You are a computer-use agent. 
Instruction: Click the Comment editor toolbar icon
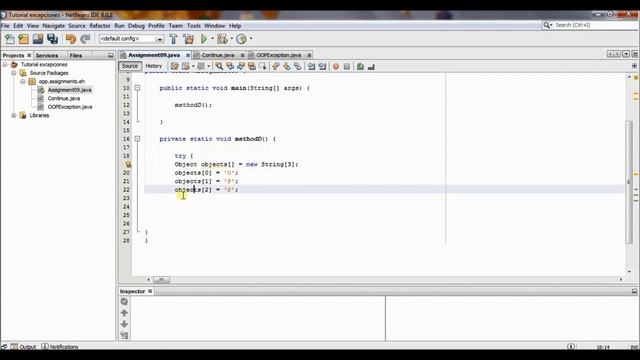click(x=360, y=66)
